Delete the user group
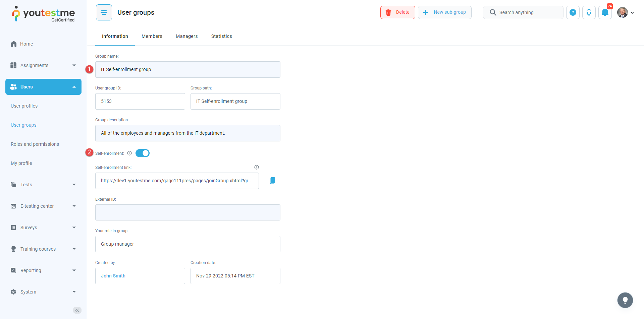The height and width of the screenshot is (319, 644). click(x=397, y=12)
